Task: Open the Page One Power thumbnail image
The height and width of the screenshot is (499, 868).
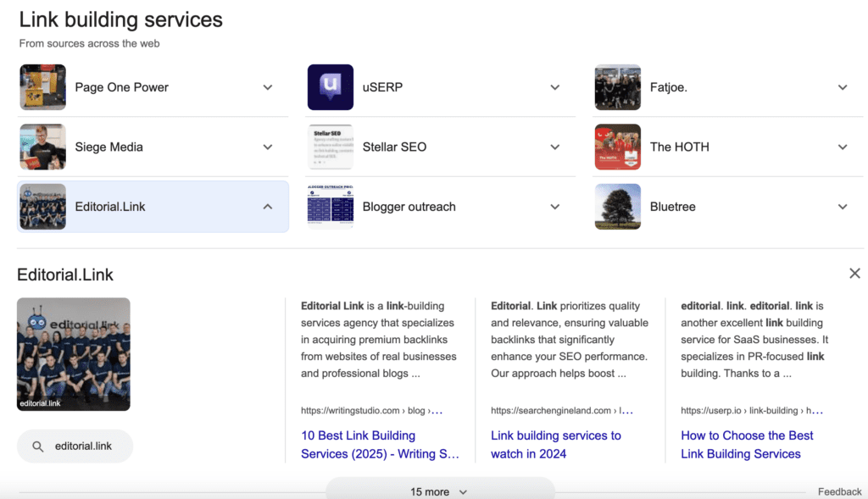Action: click(x=42, y=87)
